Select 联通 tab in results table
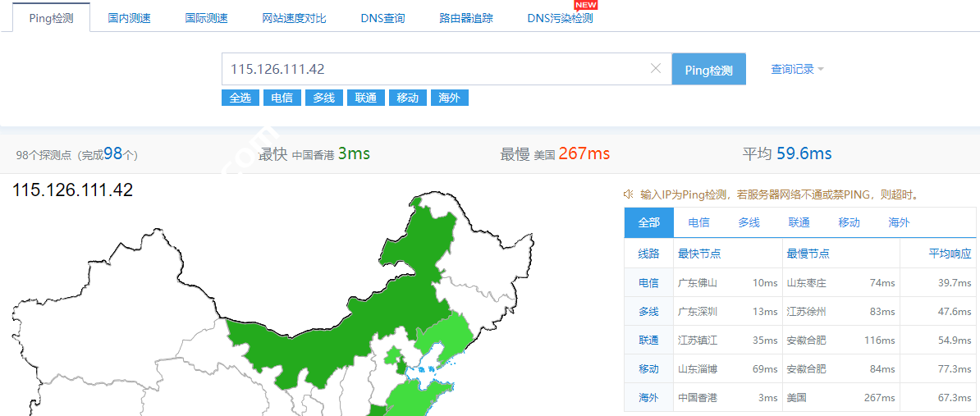Viewport: 980px width, 416px height. (799, 222)
